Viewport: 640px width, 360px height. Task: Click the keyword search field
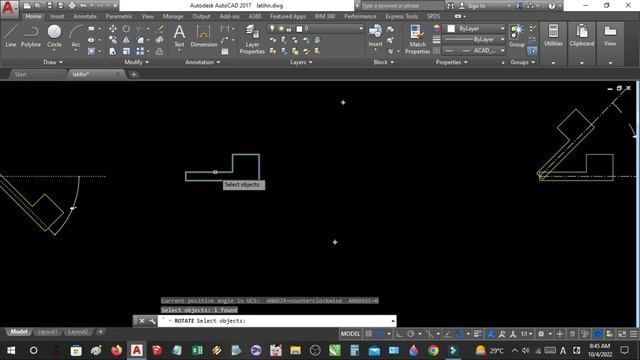[x=402, y=6]
